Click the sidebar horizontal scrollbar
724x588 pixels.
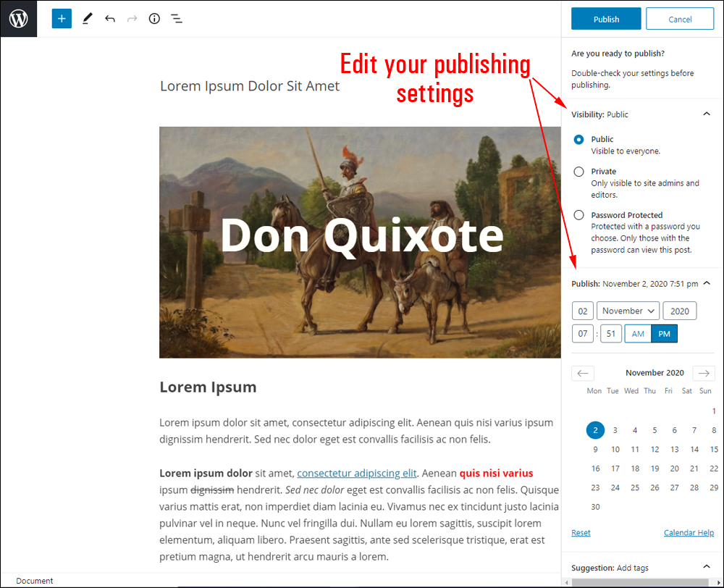pos(640,582)
